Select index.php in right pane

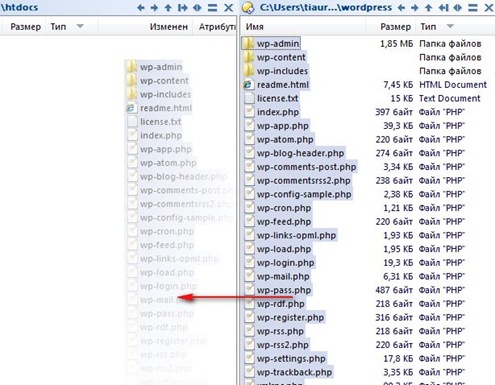[278, 112]
